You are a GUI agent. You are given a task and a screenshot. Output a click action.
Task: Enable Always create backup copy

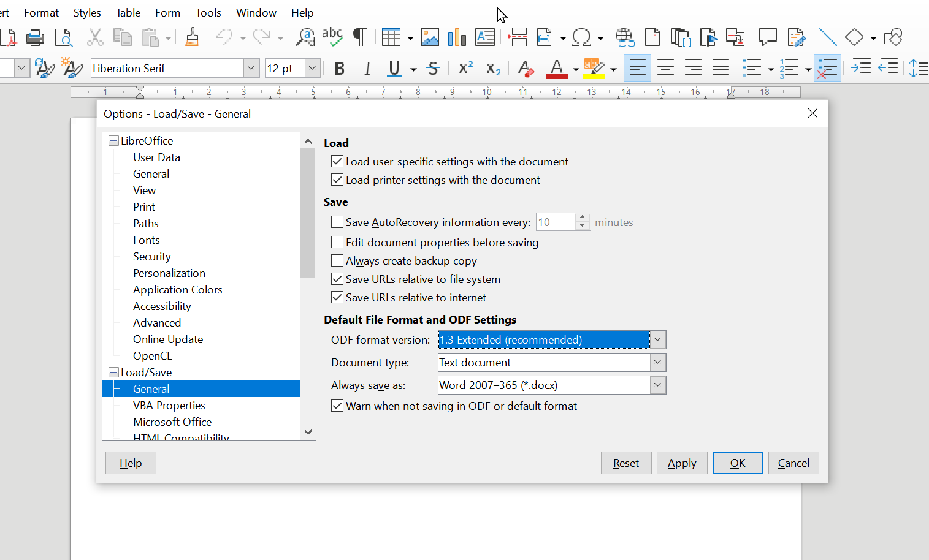[337, 260]
